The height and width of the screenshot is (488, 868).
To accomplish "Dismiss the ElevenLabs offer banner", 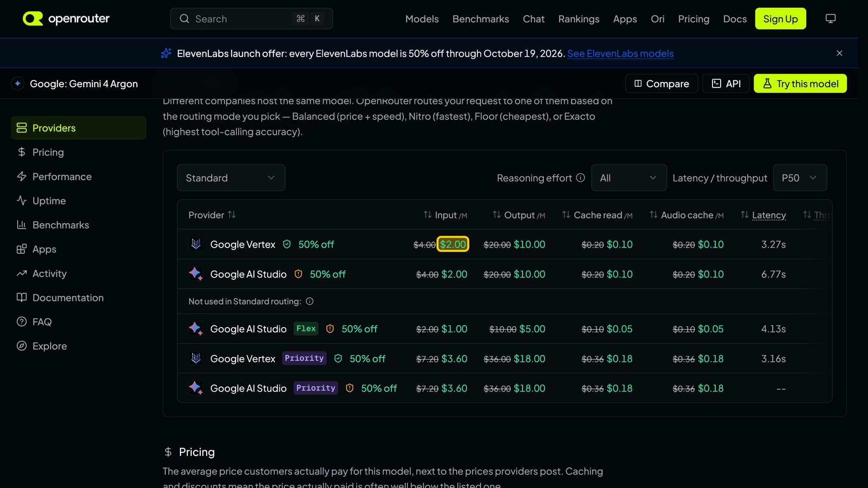I will pyautogui.click(x=840, y=53).
